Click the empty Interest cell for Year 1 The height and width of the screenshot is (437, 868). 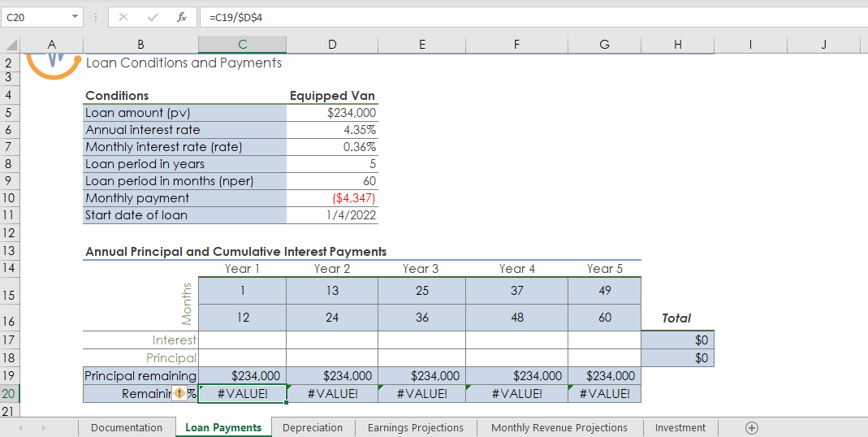[242, 340]
